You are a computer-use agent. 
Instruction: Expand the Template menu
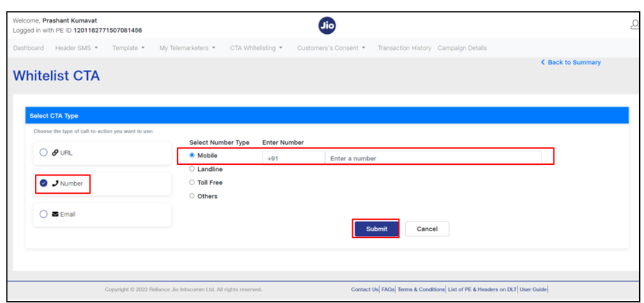128,48
